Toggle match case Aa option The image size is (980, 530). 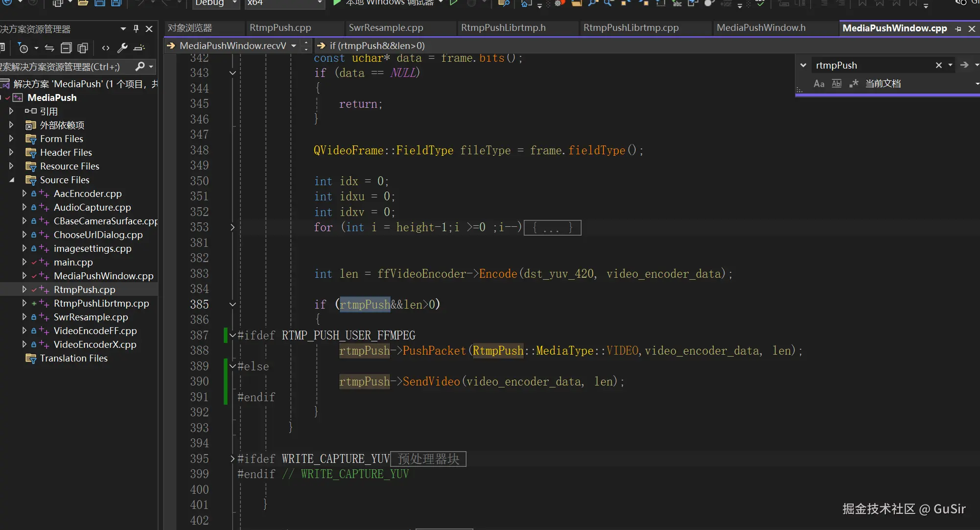[819, 84]
